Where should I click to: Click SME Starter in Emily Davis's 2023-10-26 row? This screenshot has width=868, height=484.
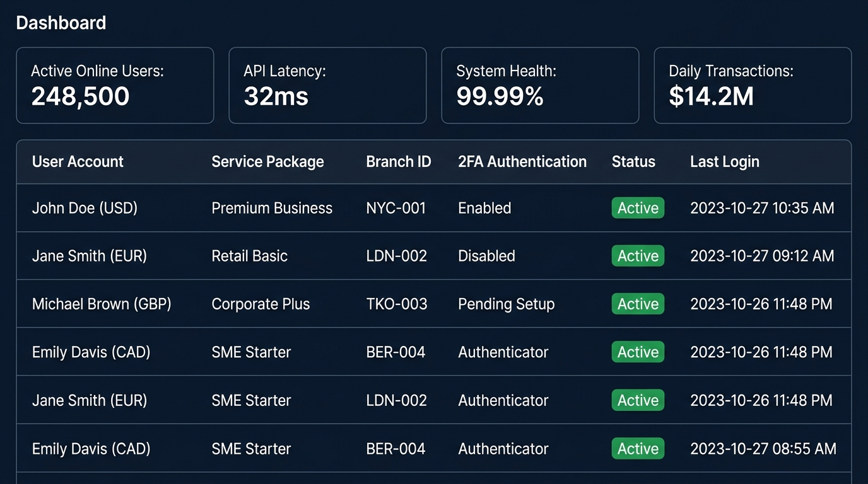coord(251,352)
